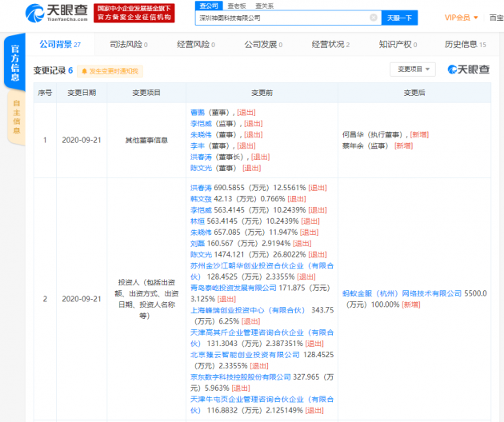The height and width of the screenshot is (422, 504).
Task: Click the 百宝 item at top right
Action: coord(496,18)
